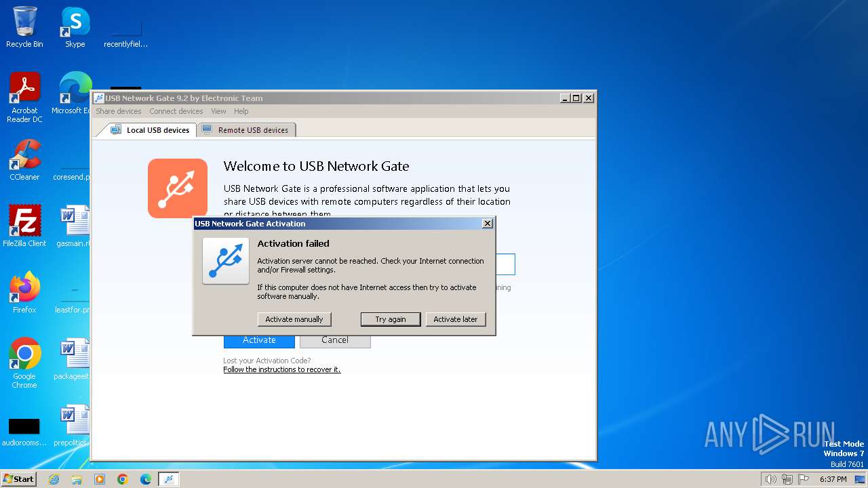Open Windows Media Player from the taskbar
The width and height of the screenshot is (868, 488).
[100, 479]
